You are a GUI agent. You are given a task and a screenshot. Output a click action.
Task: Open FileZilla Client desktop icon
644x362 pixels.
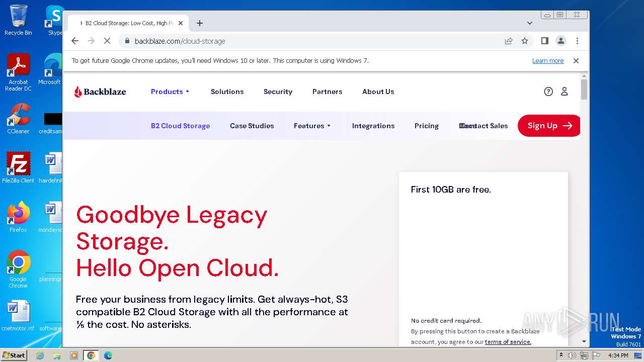point(18,167)
